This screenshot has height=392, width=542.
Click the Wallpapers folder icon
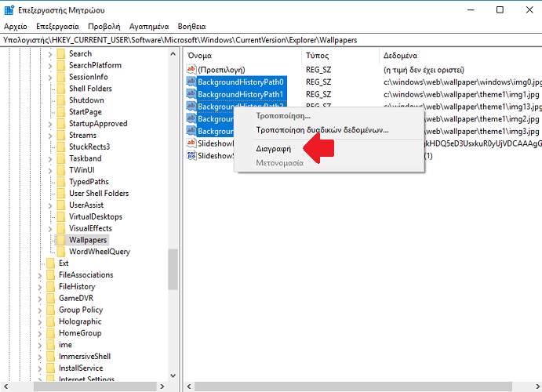click(60, 240)
